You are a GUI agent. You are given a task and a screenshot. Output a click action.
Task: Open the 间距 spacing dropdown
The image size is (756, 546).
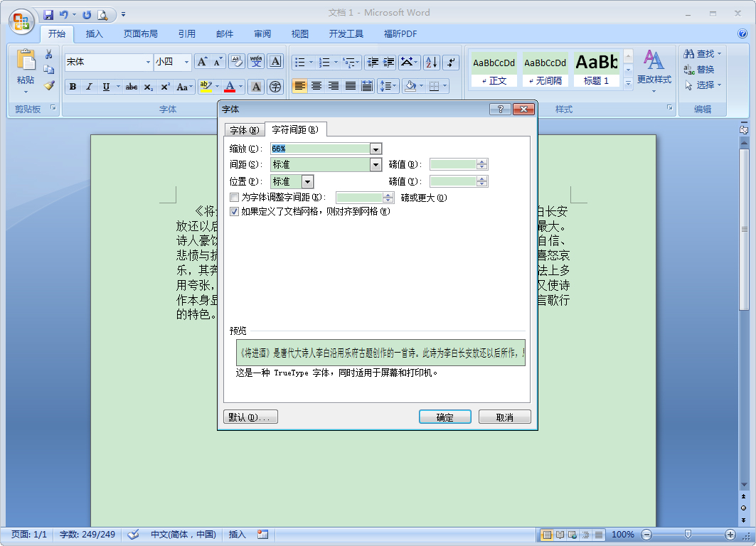375,164
